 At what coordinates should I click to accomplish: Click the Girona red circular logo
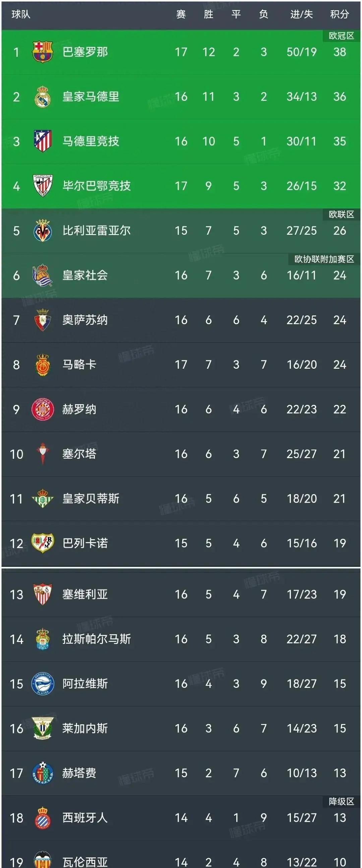click(x=43, y=409)
